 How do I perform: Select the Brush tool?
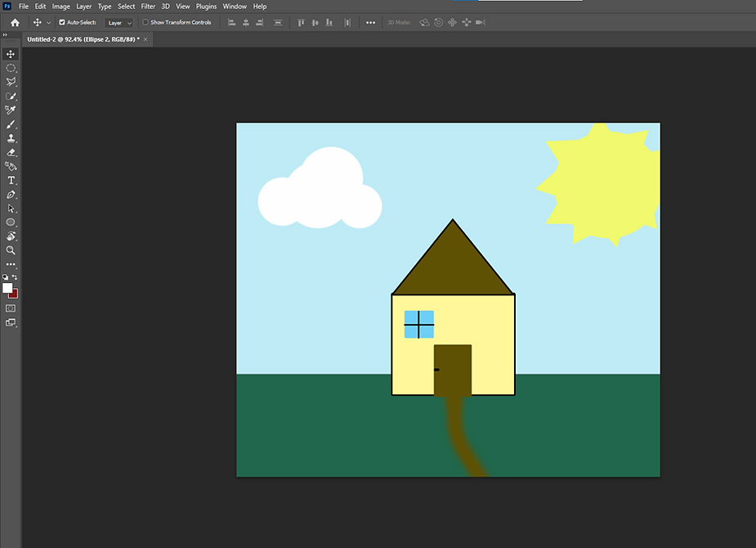click(x=11, y=124)
